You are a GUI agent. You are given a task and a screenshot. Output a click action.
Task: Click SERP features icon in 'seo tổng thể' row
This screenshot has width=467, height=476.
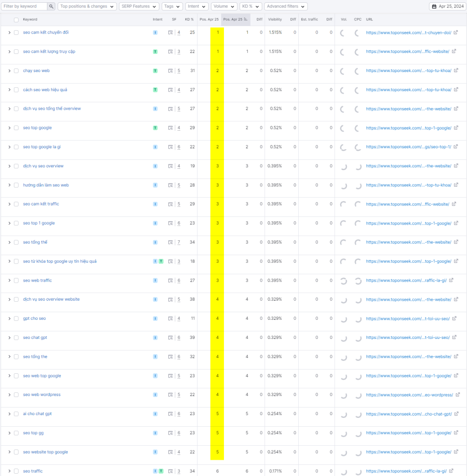pyautogui.click(x=171, y=243)
